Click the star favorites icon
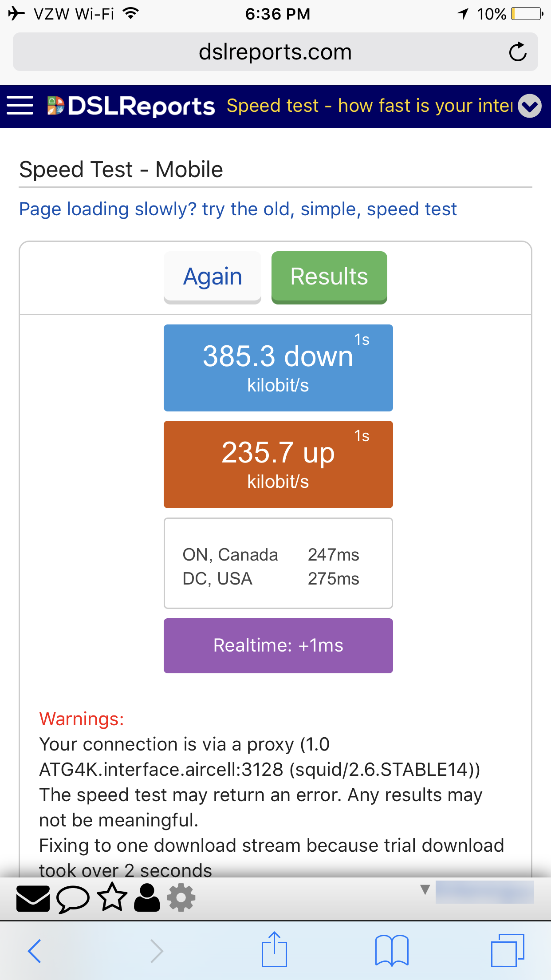 [x=112, y=897]
